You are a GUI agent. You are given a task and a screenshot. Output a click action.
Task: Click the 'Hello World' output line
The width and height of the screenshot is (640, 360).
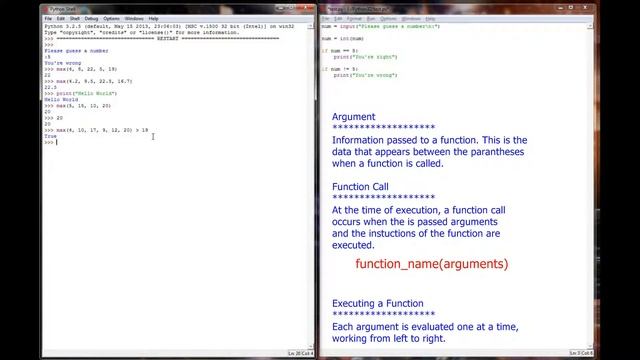click(x=61, y=100)
